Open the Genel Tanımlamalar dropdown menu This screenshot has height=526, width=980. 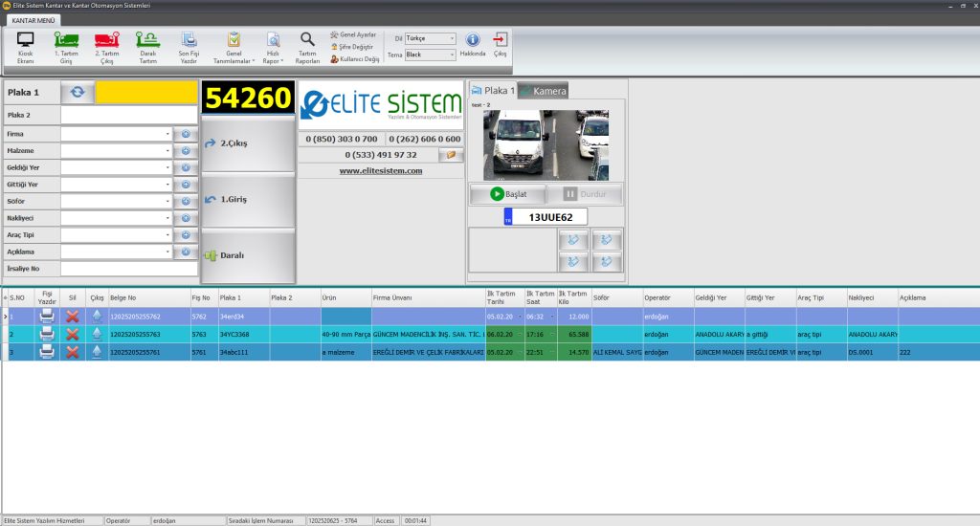(234, 46)
